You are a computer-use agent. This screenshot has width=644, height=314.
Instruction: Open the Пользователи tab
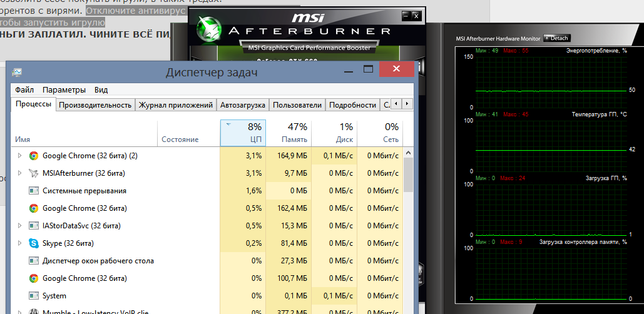[x=297, y=105]
